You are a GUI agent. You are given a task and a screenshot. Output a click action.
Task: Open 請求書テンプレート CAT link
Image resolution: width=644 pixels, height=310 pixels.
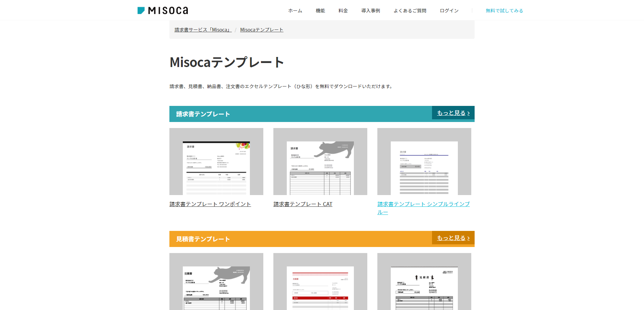pyautogui.click(x=303, y=204)
